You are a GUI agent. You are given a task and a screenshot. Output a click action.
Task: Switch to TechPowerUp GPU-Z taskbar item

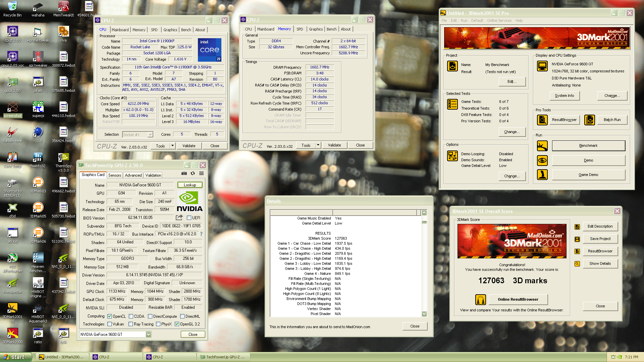(223, 357)
